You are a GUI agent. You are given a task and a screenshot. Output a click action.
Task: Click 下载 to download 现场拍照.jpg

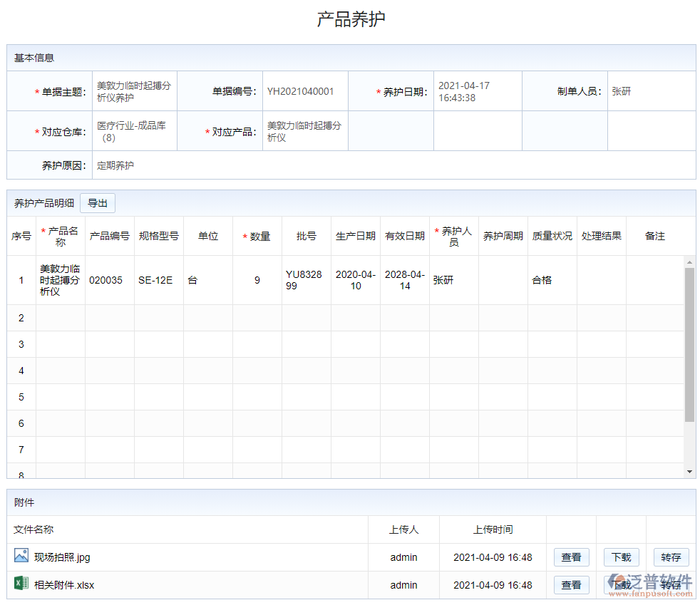click(621, 557)
